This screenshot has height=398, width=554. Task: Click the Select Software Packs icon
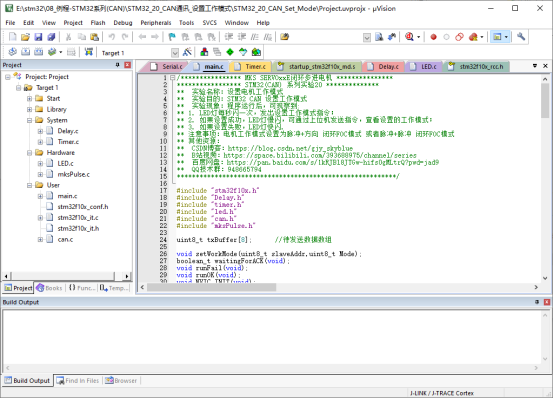click(243, 52)
